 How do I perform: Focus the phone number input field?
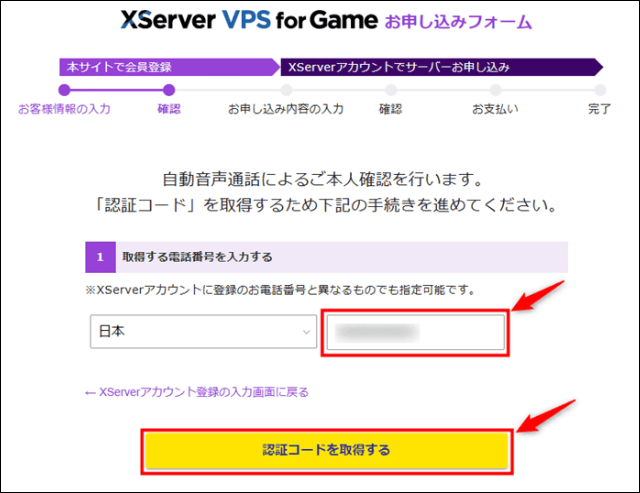(416, 332)
